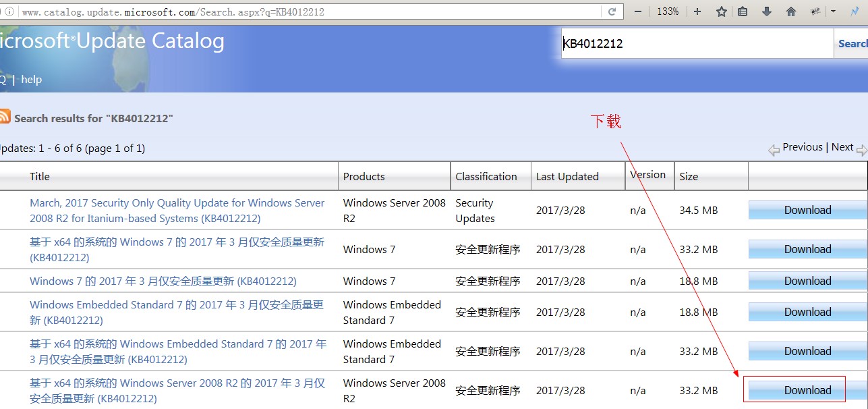Open the downloads arrow panel
The height and width of the screenshot is (409, 868).
767,11
